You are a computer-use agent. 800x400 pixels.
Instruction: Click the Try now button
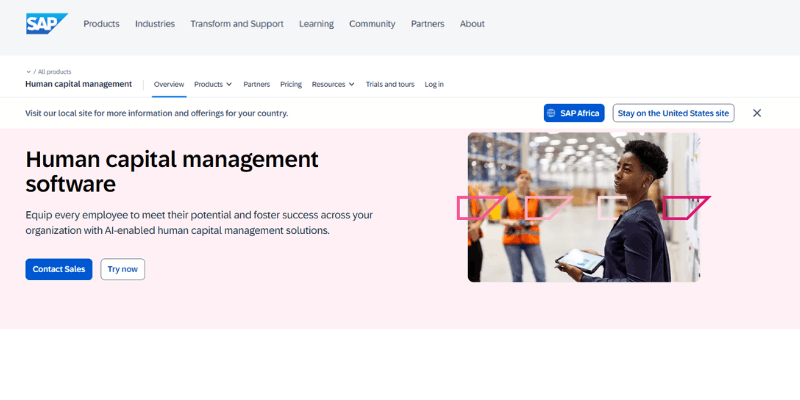[123, 269]
